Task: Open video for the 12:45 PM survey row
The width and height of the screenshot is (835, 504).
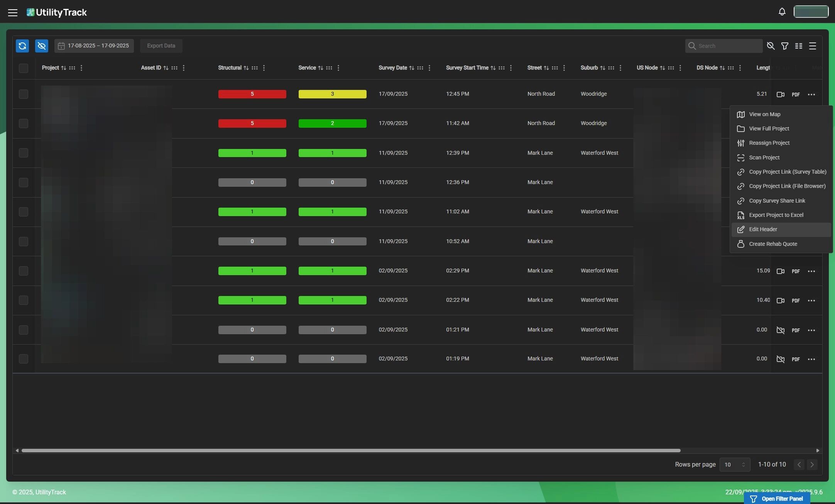Action: tap(780, 95)
